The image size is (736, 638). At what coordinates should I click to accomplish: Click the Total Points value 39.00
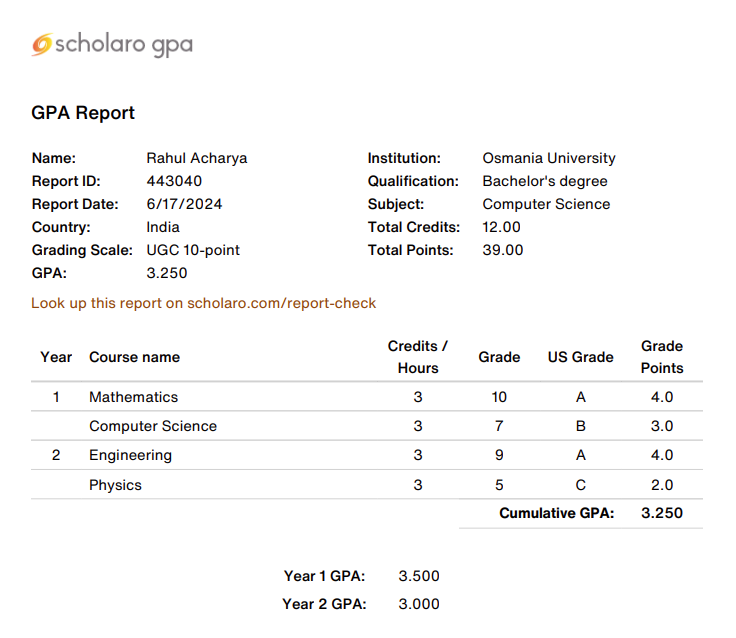point(502,250)
